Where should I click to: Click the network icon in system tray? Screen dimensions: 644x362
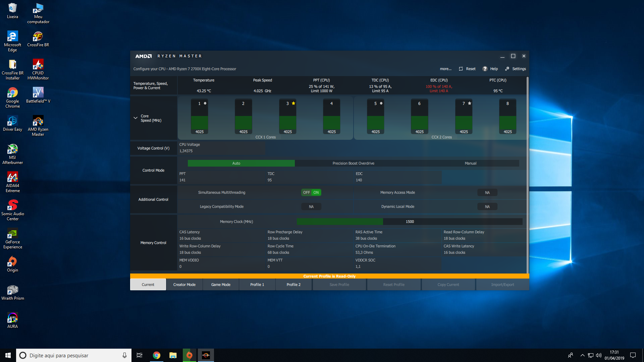[591, 355]
